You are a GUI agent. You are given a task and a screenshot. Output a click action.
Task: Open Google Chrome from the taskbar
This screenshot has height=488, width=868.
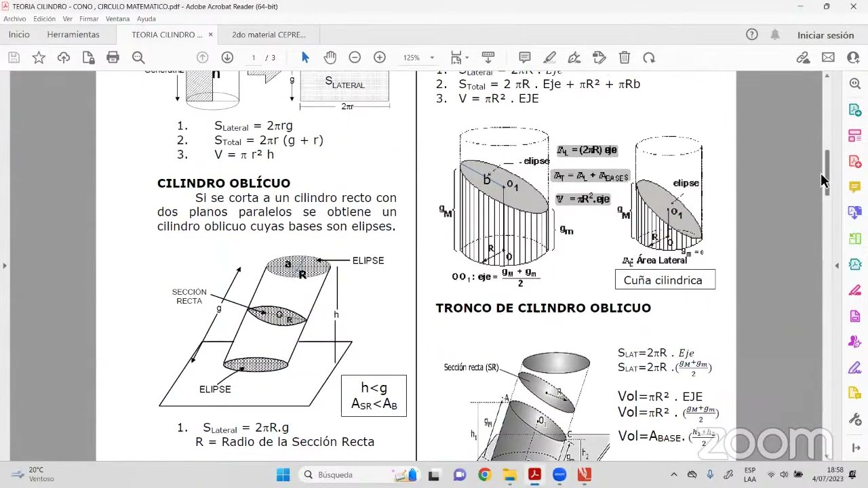pos(484,474)
